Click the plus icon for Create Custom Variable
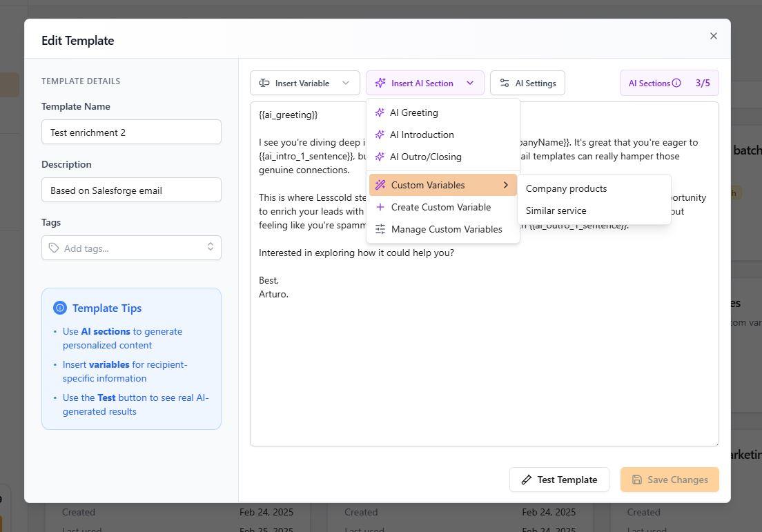The width and height of the screenshot is (762, 532). [380, 207]
